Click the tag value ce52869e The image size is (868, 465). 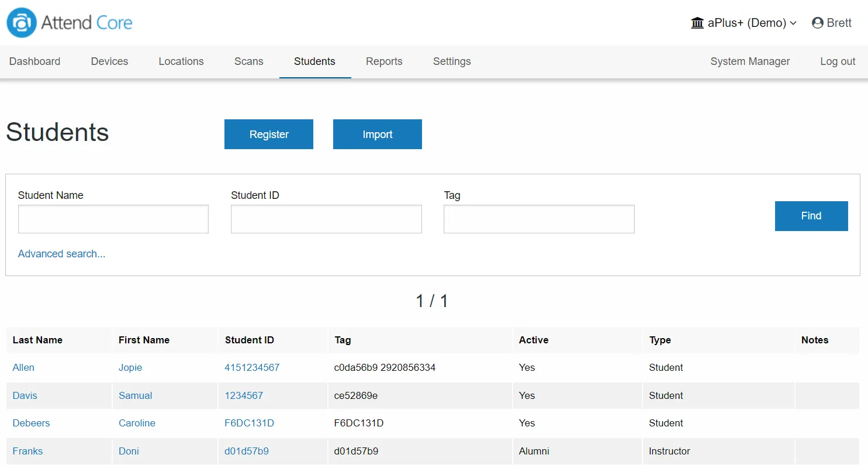[x=356, y=395]
